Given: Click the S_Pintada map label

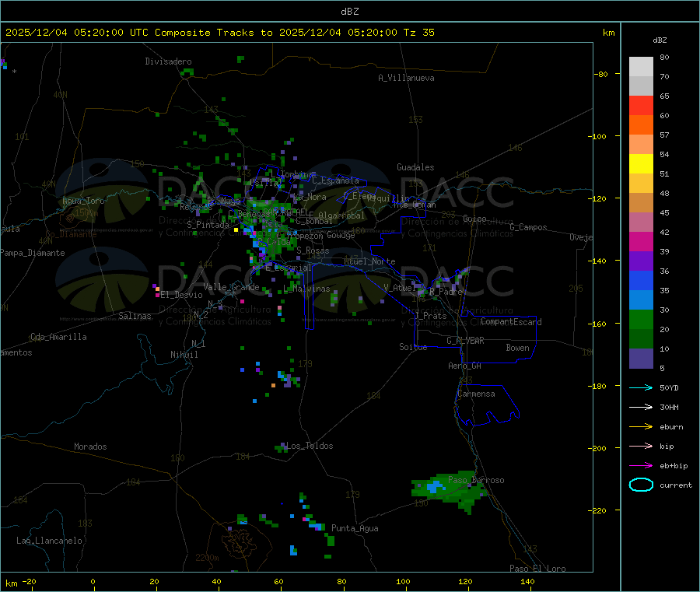Looking at the screenshot, I should [208, 225].
